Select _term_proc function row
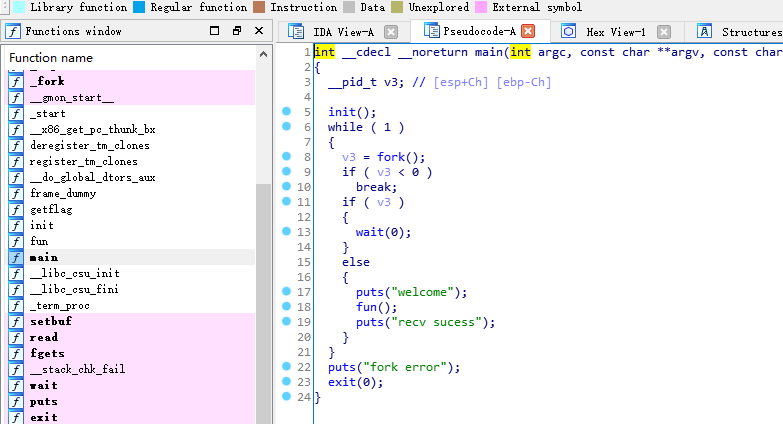This screenshot has width=783, height=424. (131, 305)
